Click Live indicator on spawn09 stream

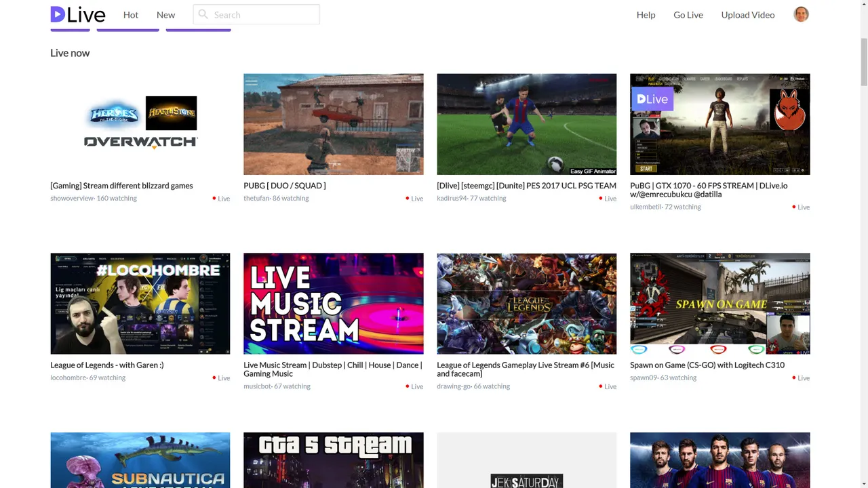802,378
